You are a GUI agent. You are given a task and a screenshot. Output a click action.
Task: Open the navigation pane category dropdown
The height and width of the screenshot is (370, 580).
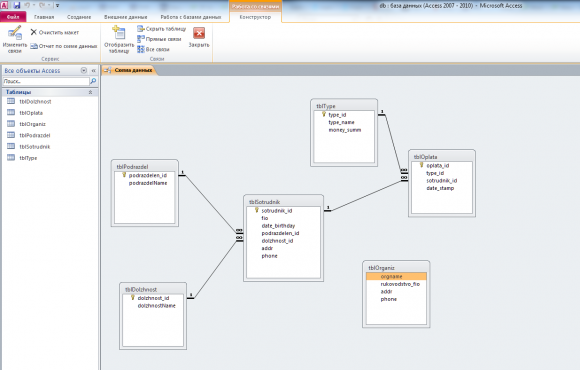point(84,70)
